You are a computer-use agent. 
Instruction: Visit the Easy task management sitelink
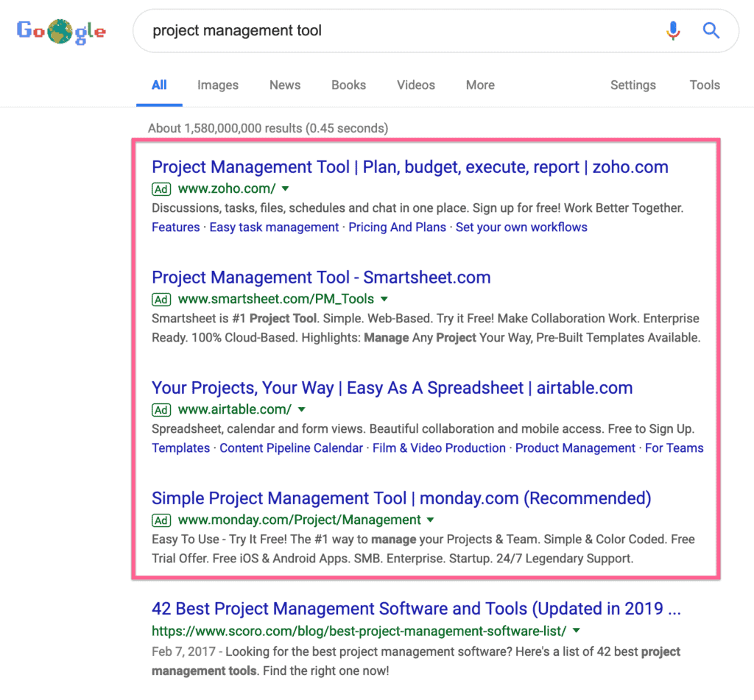click(x=274, y=227)
